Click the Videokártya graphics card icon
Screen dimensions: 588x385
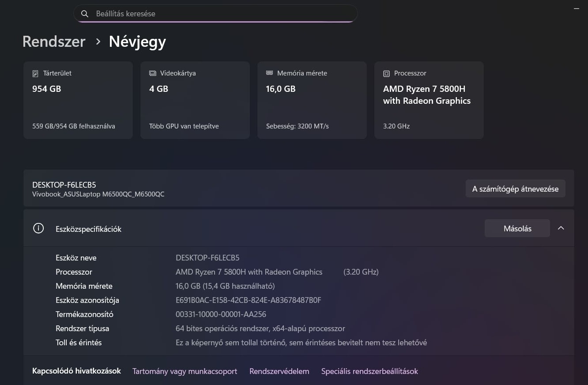click(x=153, y=73)
